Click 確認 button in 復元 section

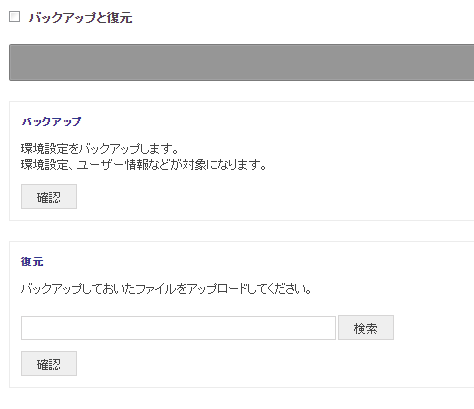tap(49, 364)
